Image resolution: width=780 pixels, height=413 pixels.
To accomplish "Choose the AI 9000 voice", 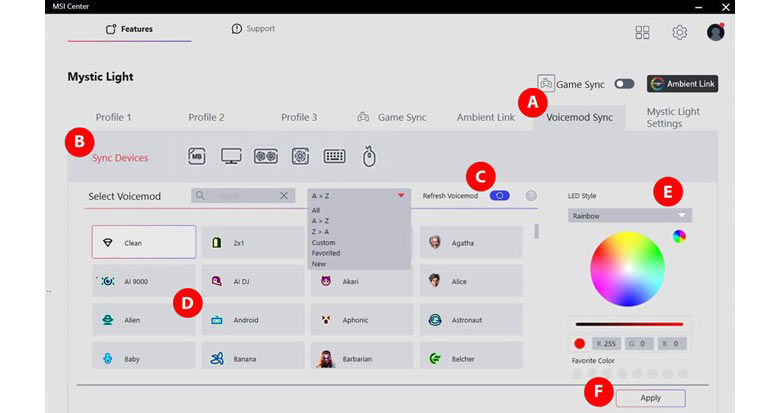I will pyautogui.click(x=144, y=281).
